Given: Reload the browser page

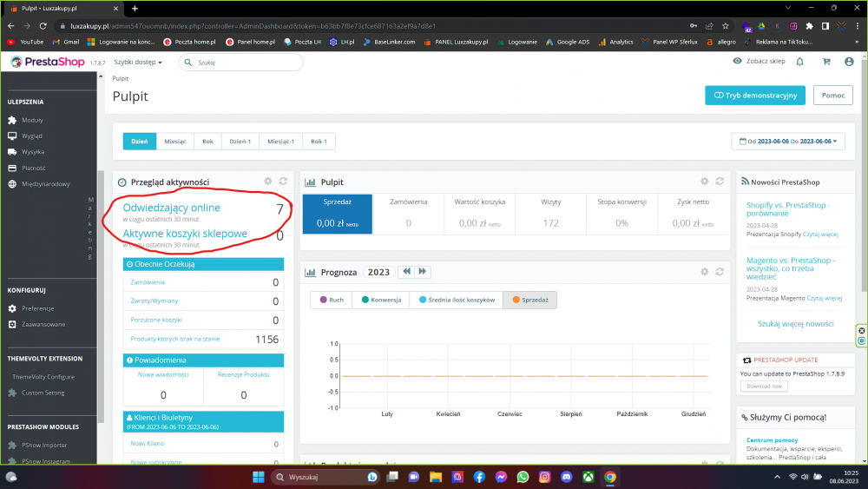Looking at the screenshot, I should pyautogui.click(x=43, y=26).
